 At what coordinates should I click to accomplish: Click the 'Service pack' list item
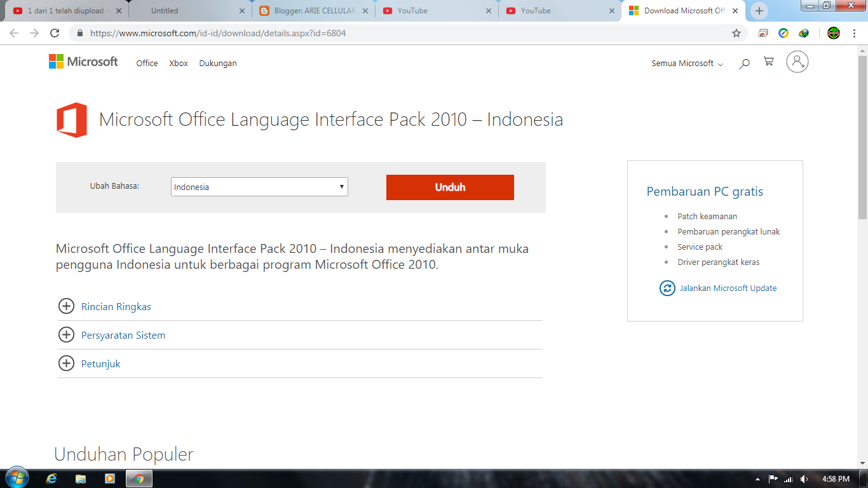click(700, 247)
